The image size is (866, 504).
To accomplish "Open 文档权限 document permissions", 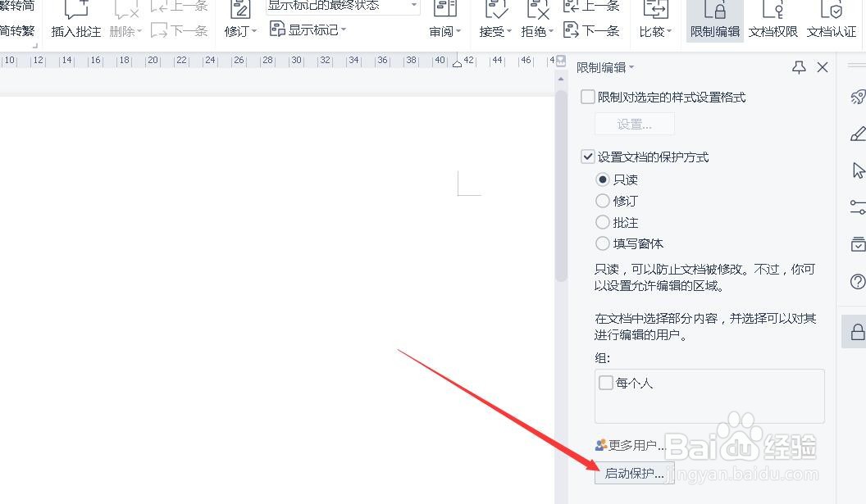I will coord(773,19).
